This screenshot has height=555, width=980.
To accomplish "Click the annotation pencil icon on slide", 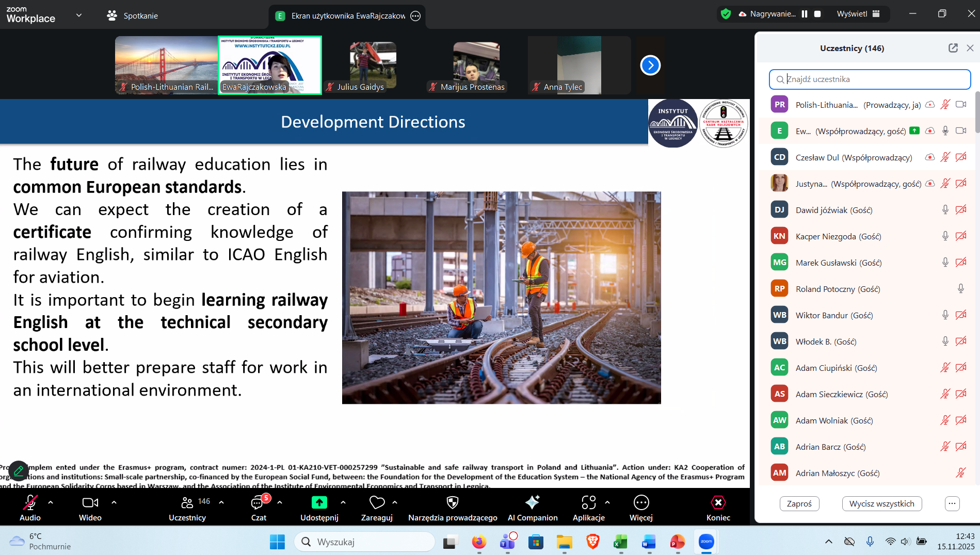I will click(19, 470).
